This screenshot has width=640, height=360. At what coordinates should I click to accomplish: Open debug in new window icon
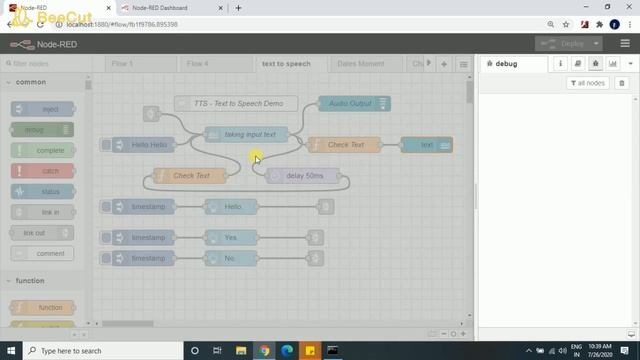pos(631,334)
